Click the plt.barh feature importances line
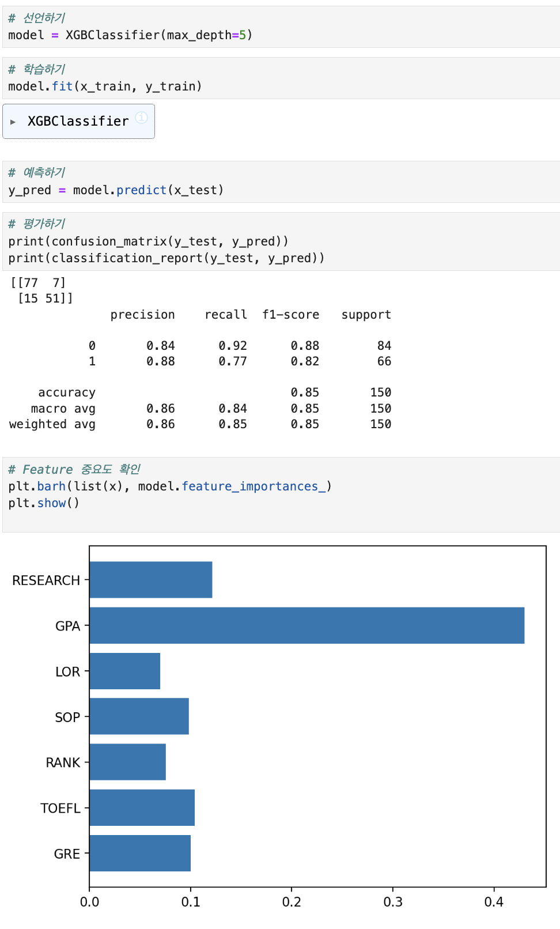 pos(170,486)
